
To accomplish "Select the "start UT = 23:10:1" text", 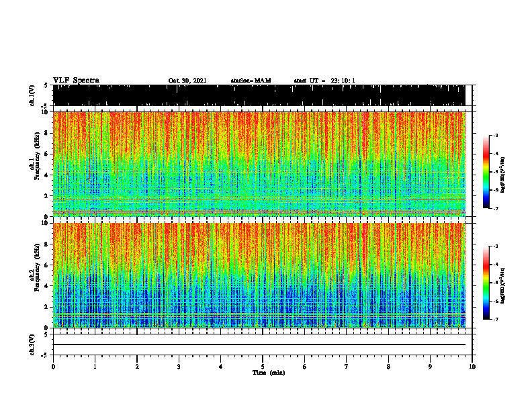I will pyautogui.click(x=324, y=81).
